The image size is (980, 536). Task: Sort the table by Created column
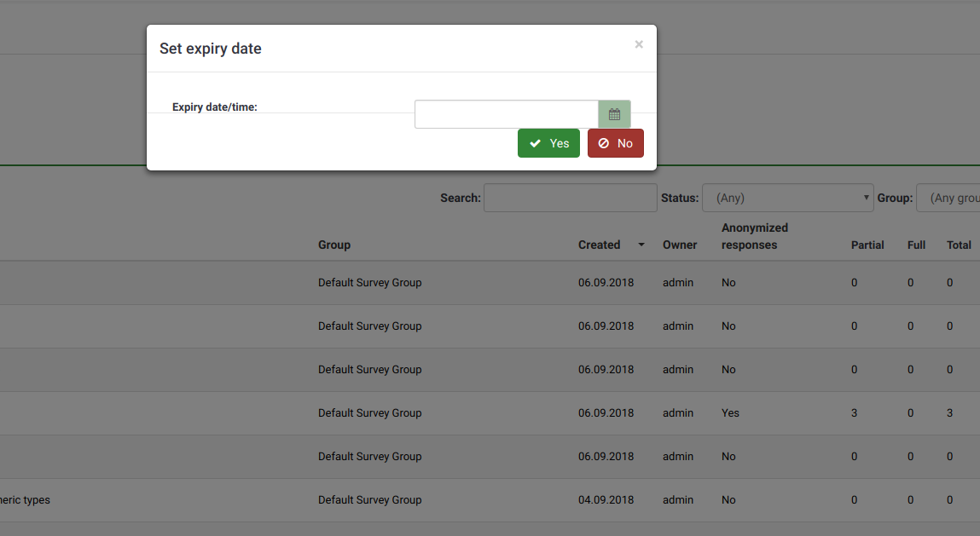(x=599, y=245)
